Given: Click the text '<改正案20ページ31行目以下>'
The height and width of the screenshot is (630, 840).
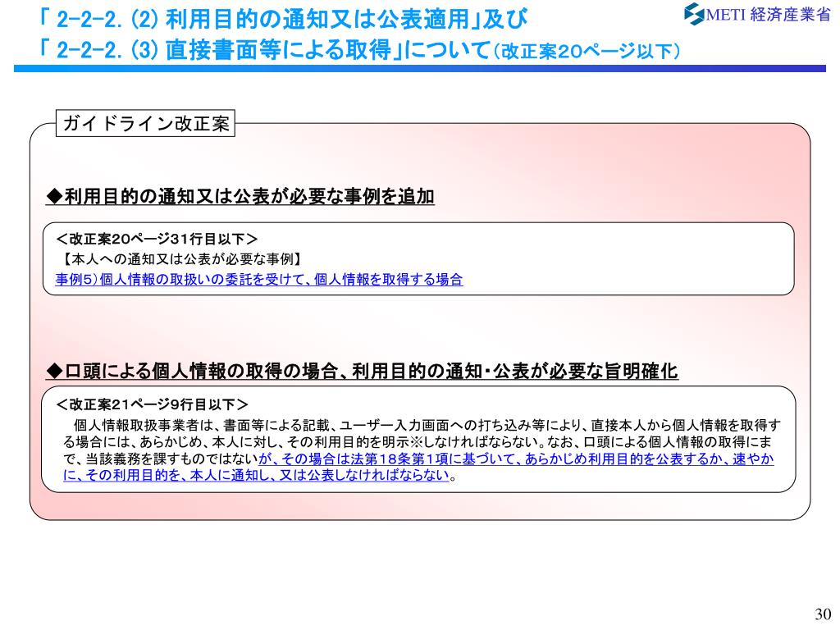Looking at the screenshot, I should tap(157, 239).
